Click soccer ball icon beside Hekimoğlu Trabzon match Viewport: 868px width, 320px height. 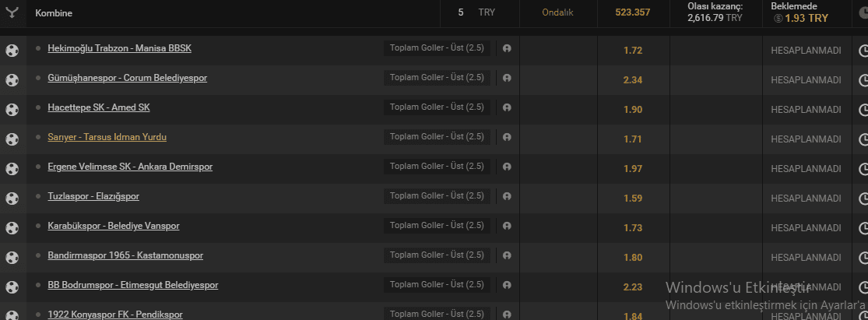point(12,51)
